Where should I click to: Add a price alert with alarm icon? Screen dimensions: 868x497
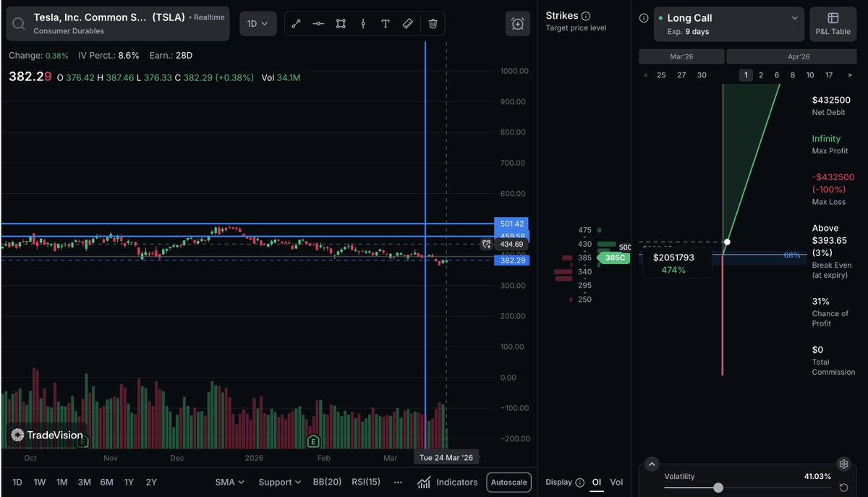click(x=518, y=24)
